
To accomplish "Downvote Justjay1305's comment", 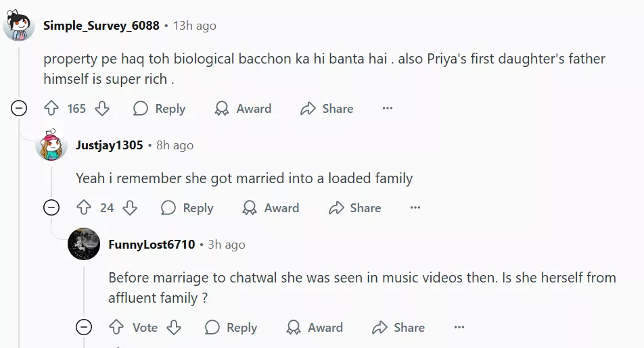I will 129,208.
